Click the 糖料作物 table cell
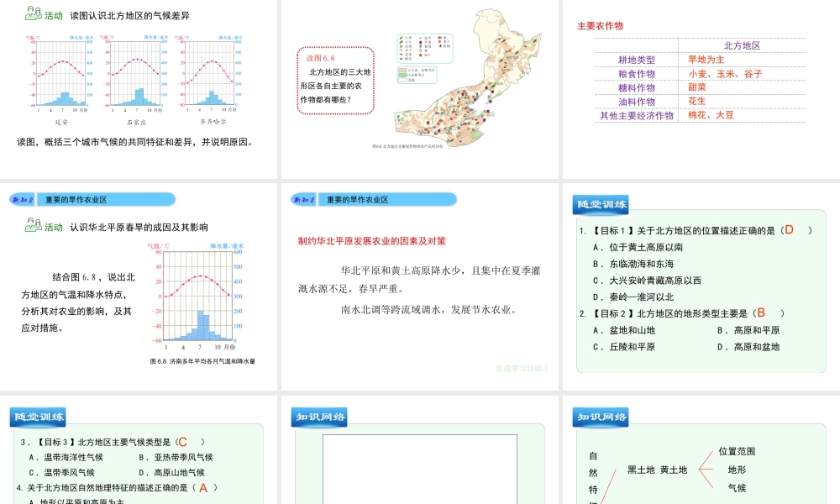840x504 pixels. [637, 88]
